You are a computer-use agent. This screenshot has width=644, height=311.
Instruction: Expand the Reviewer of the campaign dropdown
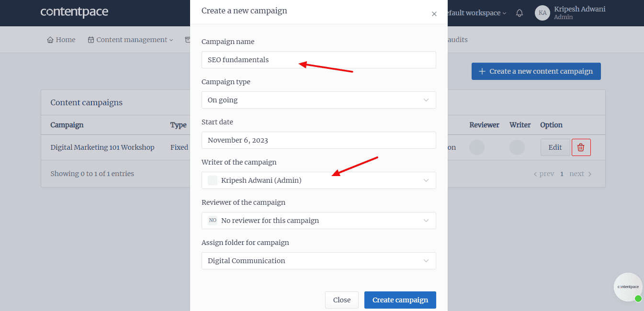318,221
